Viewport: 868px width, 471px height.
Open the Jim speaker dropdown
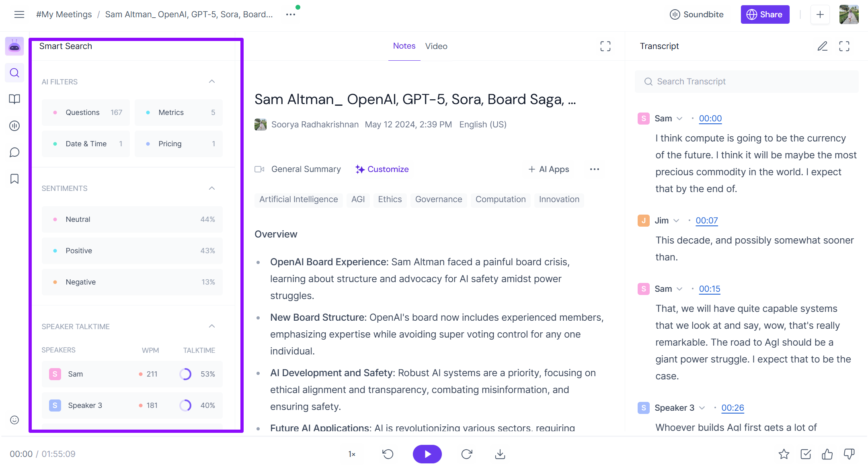tap(676, 221)
